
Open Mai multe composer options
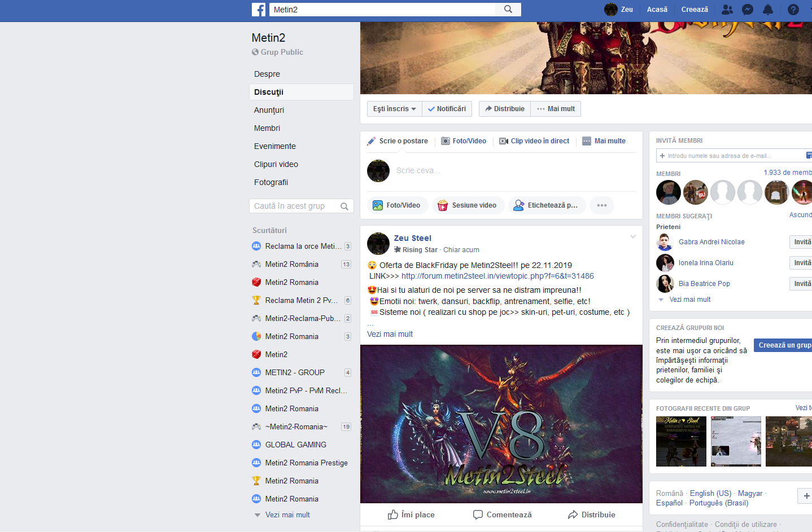[604, 141]
